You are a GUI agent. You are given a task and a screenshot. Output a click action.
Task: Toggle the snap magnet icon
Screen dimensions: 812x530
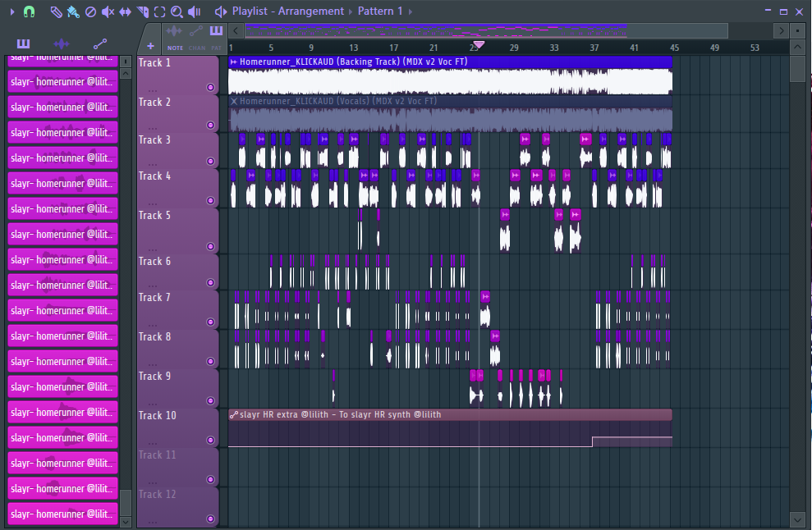(29, 11)
